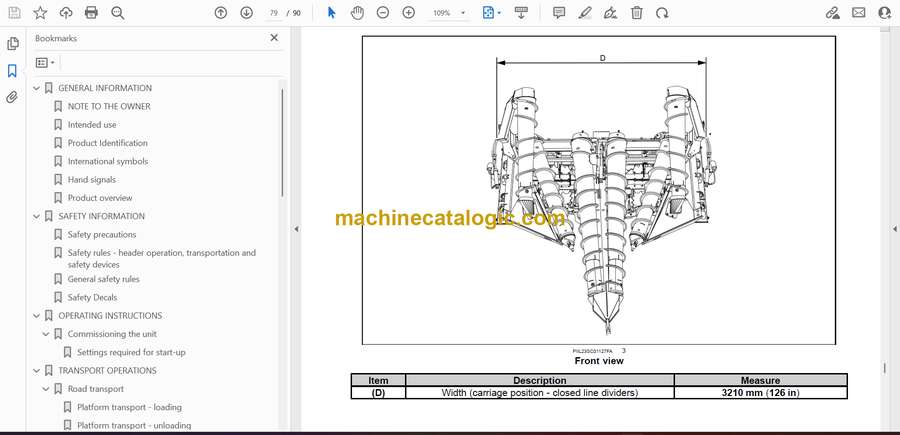Click the bookmarks panel vertical scrollbar

point(282,140)
